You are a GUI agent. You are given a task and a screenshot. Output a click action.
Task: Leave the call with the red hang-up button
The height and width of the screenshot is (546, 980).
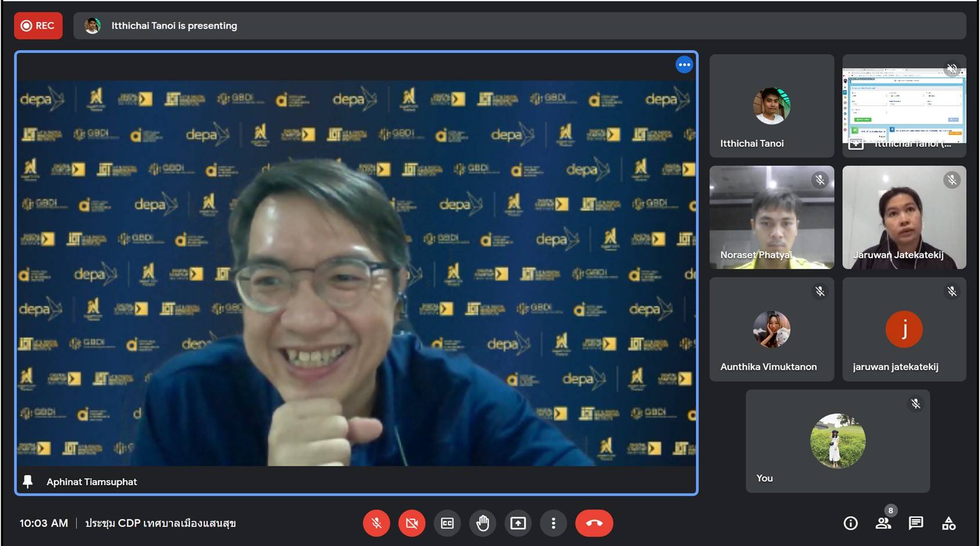[594, 523]
